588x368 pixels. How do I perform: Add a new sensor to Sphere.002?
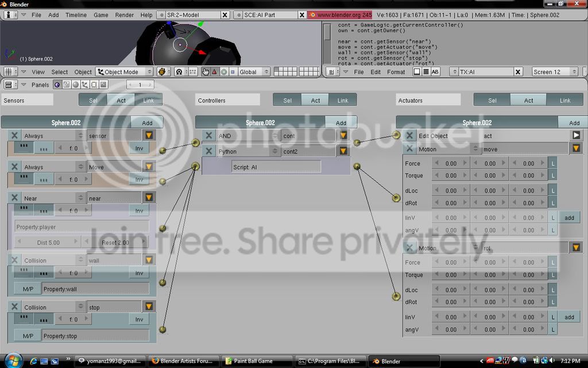147,123
